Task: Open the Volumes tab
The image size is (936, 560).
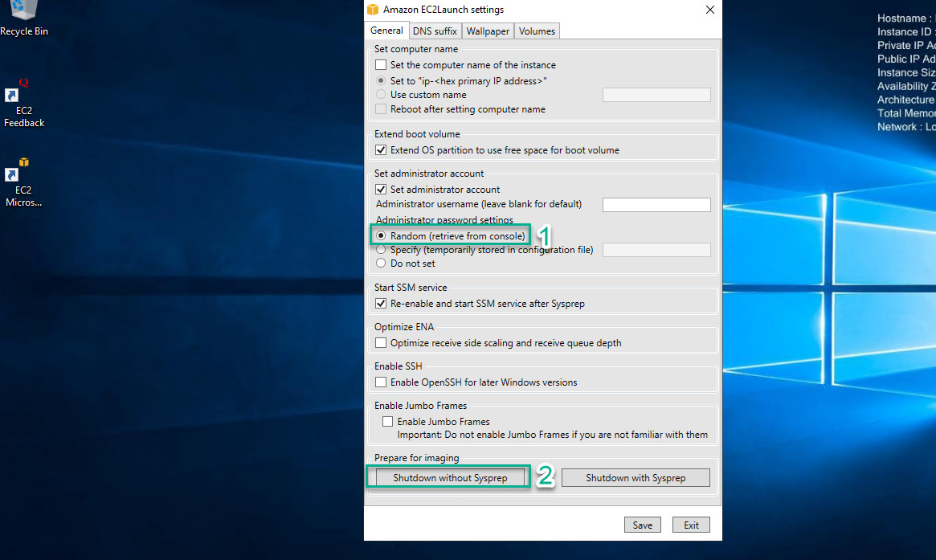Action: point(537,31)
